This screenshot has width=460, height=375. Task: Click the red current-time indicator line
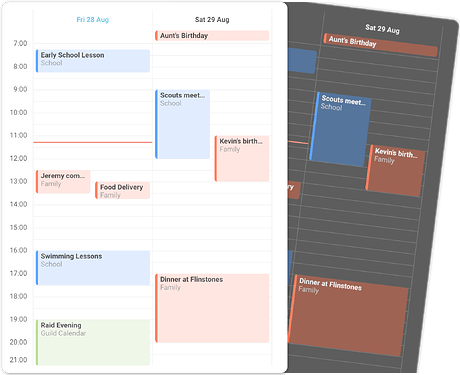pos(93,142)
